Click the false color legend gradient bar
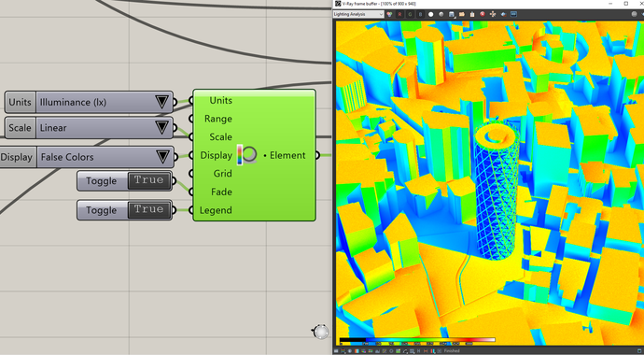644x355 pixels. [418, 340]
